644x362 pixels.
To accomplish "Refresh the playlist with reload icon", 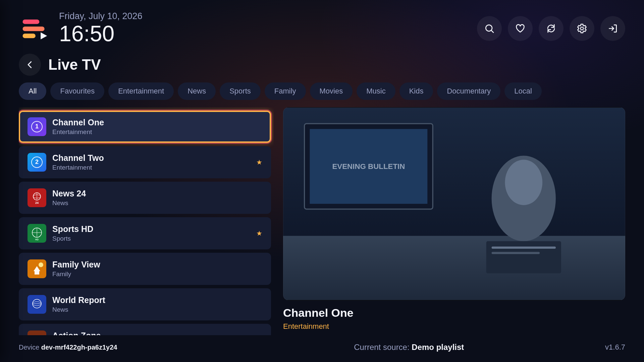I will pyautogui.click(x=551, y=28).
